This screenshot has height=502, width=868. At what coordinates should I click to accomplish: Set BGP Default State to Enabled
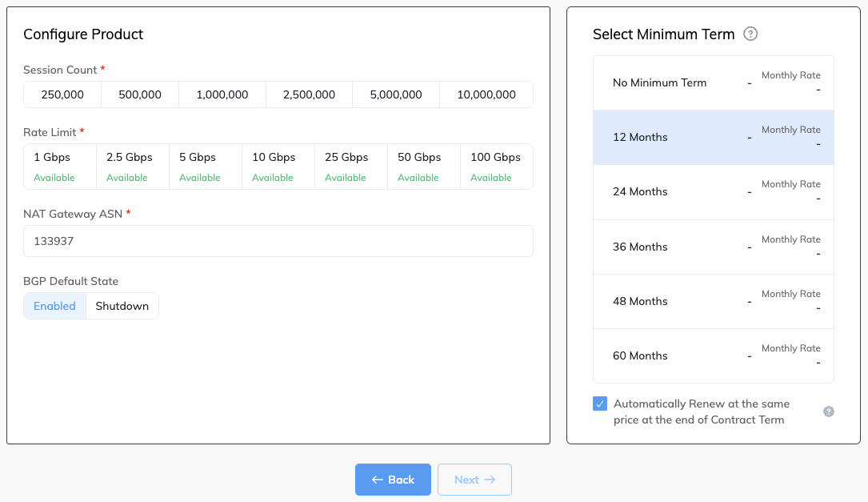pyautogui.click(x=54, y=306)
